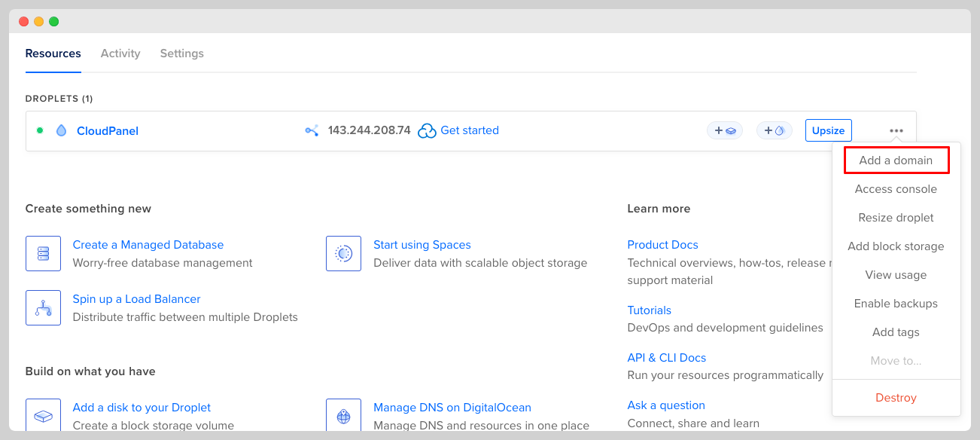The height and width of the screenshot is (440, 980).
Task: Click the add droplet pill icon
Action: coord(774,130)
